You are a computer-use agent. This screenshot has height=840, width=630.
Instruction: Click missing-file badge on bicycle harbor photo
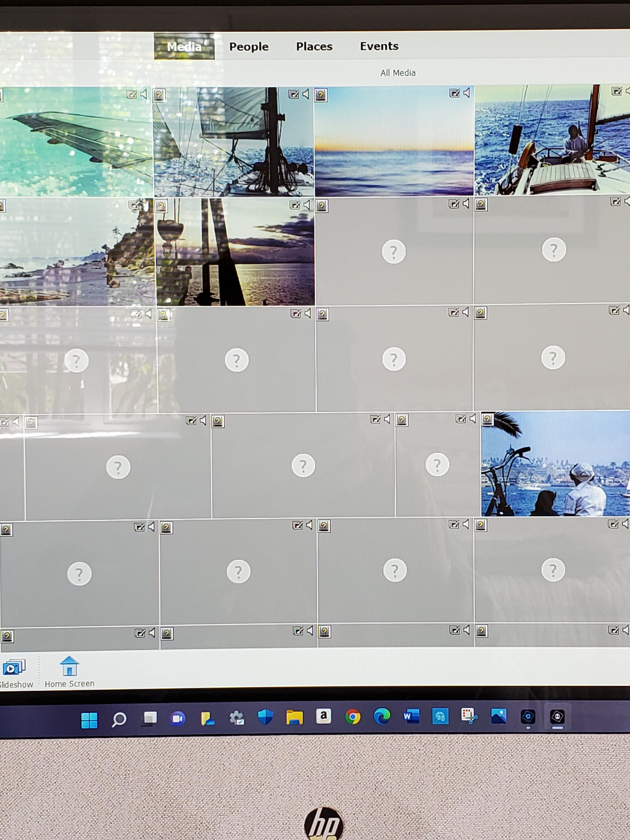click(x=487, y=419)
